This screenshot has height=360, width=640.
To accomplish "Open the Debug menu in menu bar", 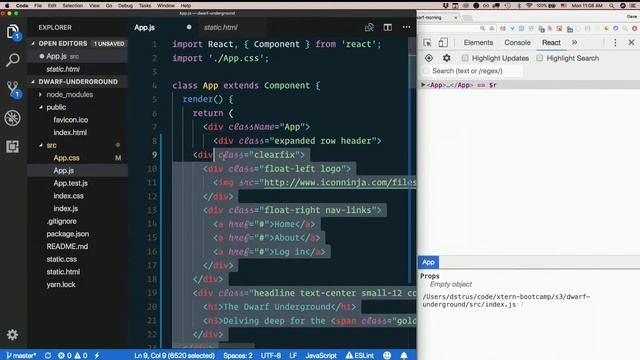I will pos(125,6).
